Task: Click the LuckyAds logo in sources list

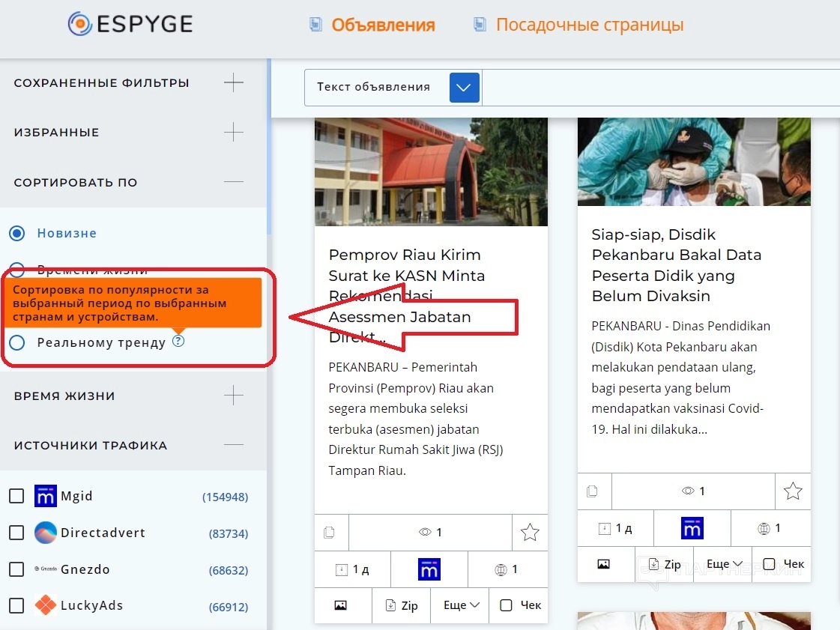Action: pyautogui.click(x=46, y=605)
